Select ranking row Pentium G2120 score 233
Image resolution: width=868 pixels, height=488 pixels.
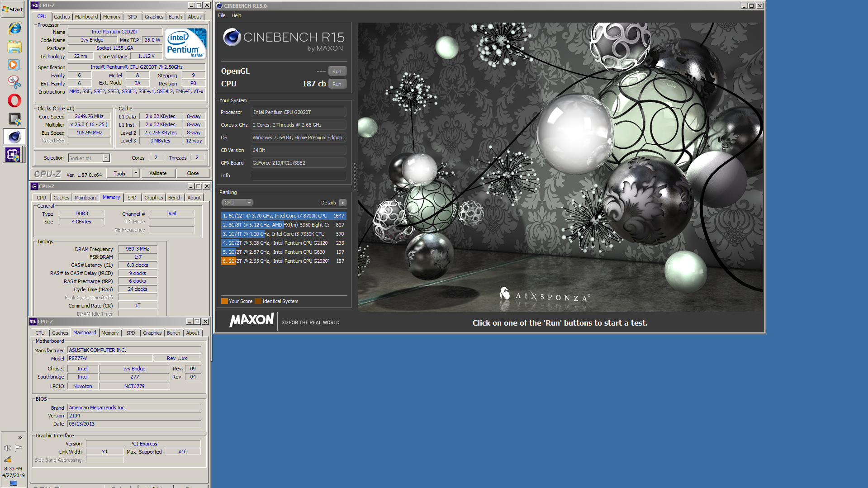coord(284,243)
